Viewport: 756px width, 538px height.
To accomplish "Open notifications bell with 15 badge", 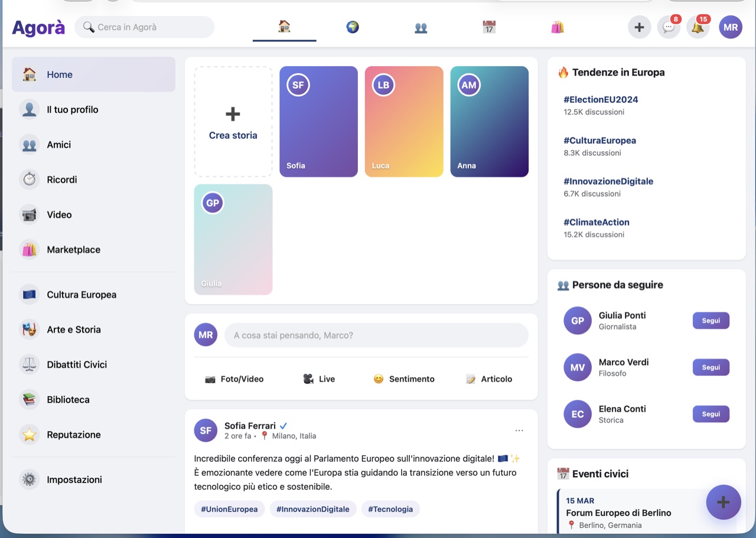I will tap(698, 27).
